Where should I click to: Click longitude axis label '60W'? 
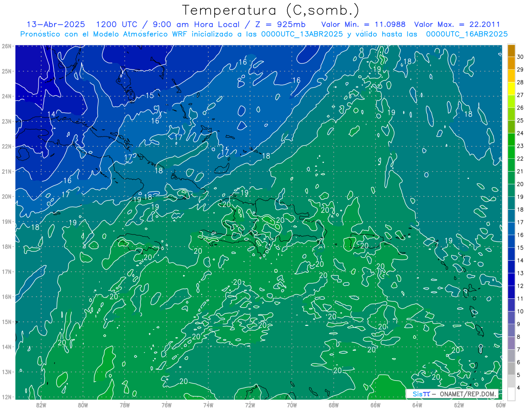coord(501,404)
